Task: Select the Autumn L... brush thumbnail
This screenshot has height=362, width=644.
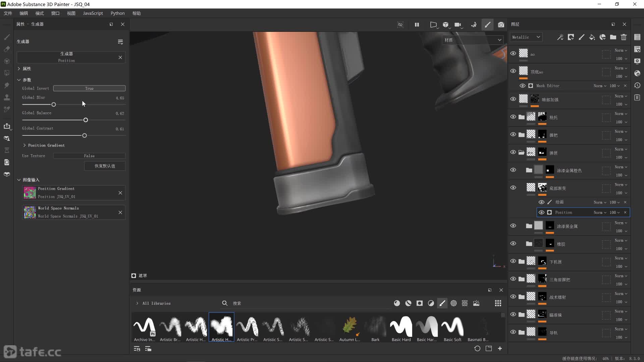Action: click(350, 327)
